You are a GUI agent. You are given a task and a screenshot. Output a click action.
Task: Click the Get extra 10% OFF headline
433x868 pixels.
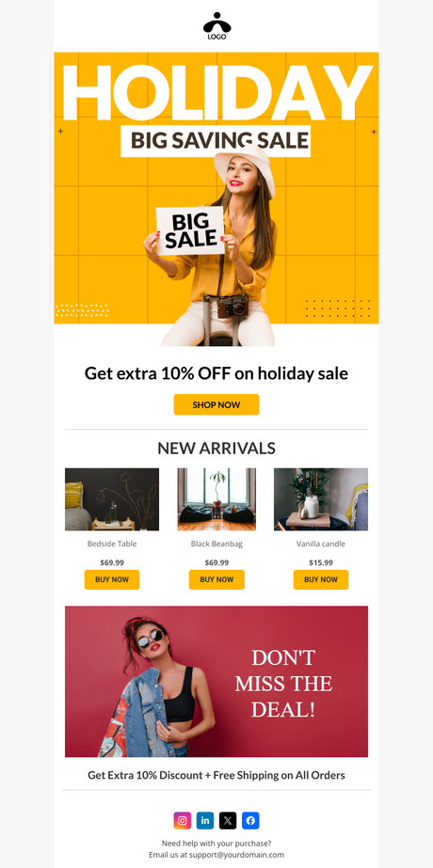[x=216, y=373]
